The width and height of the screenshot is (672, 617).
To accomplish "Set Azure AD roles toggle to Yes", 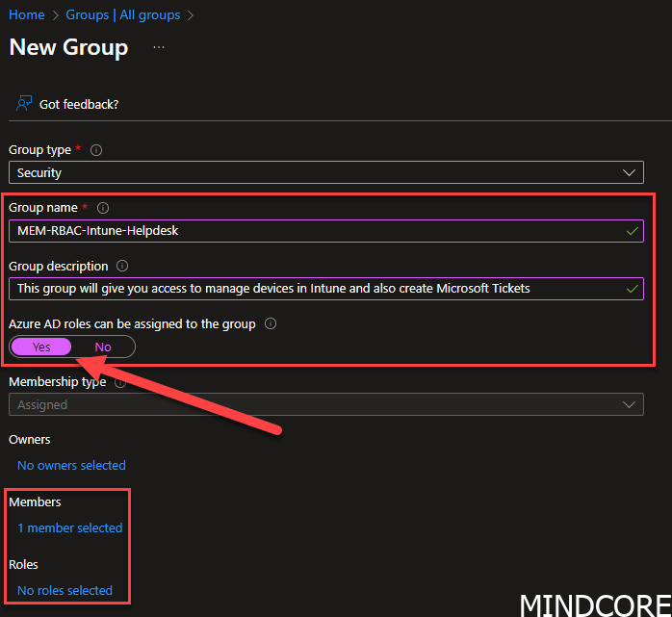I will tap(41, 347).
